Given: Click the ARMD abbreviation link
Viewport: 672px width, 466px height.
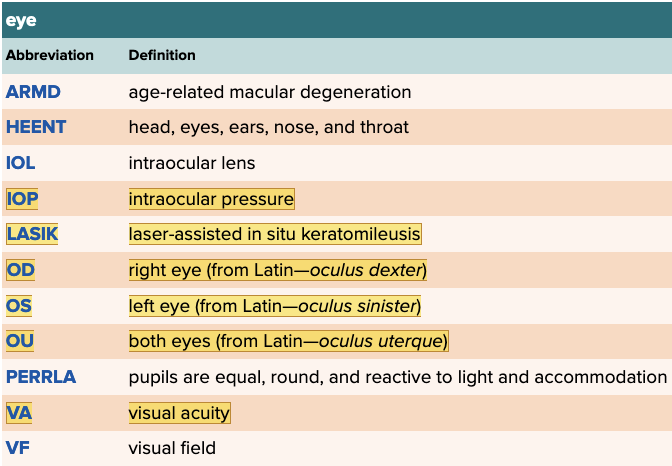Looking at the screenshot, I should tap(33, 92).
